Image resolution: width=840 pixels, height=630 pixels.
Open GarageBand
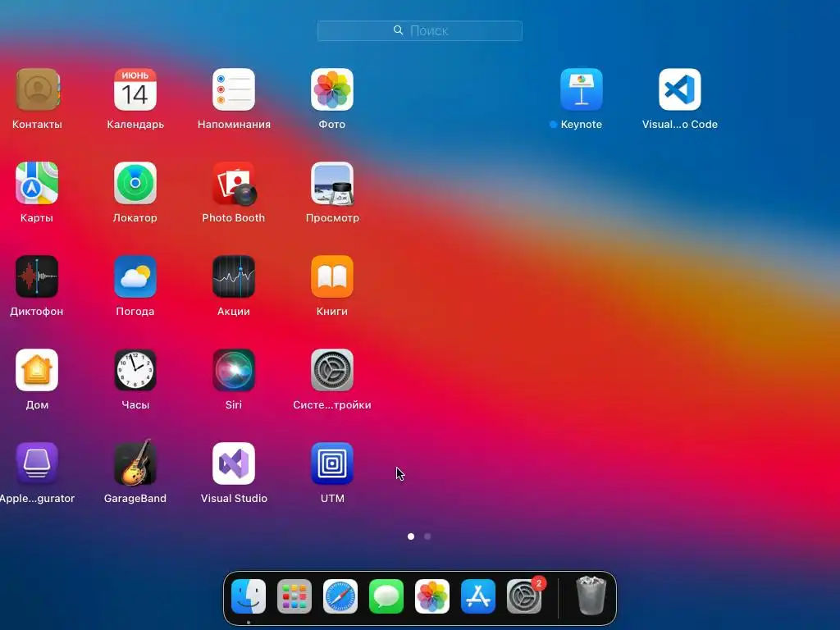135,463
